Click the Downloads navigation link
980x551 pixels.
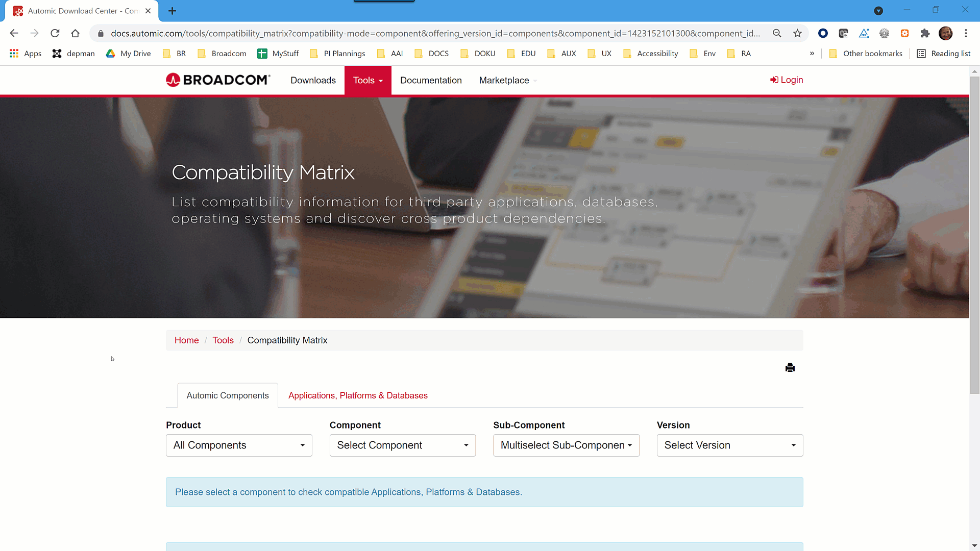(313, 80)
